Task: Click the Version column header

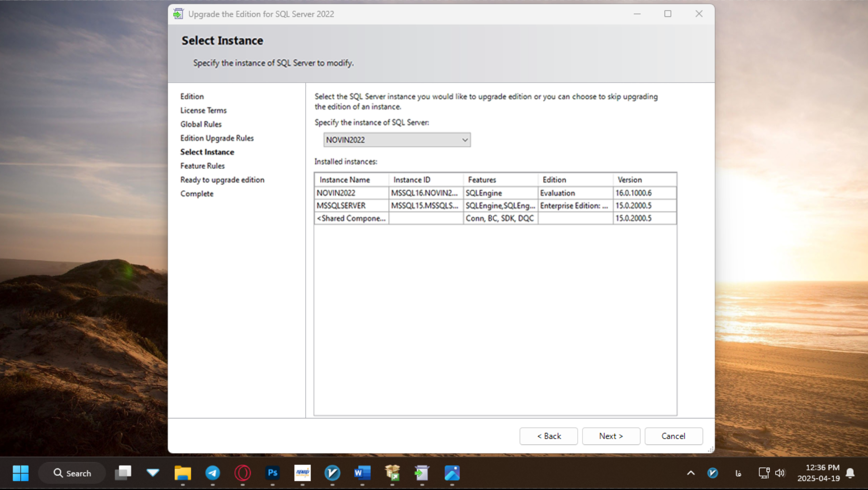Action: point(645,180)
